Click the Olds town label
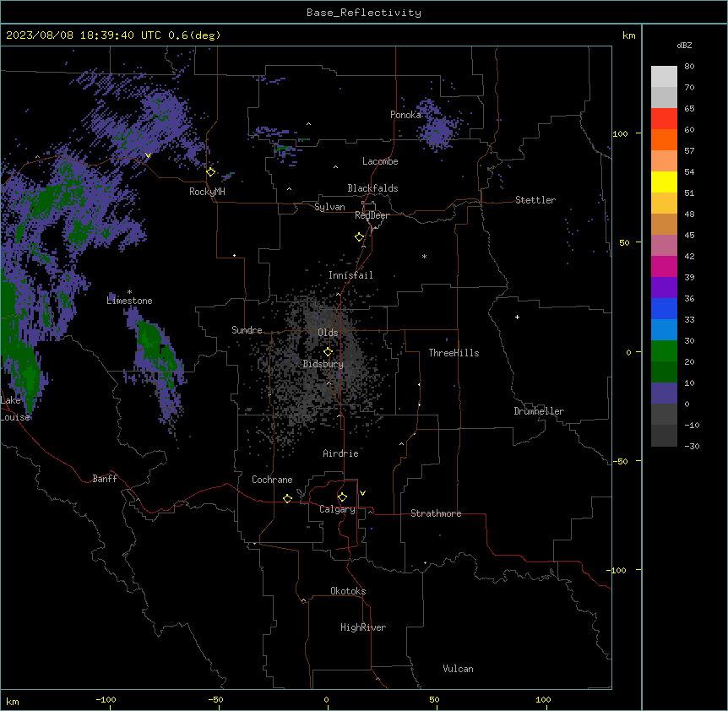Viewport: 728px width, 711px height. pyautogui.click(x=328, y=333)
